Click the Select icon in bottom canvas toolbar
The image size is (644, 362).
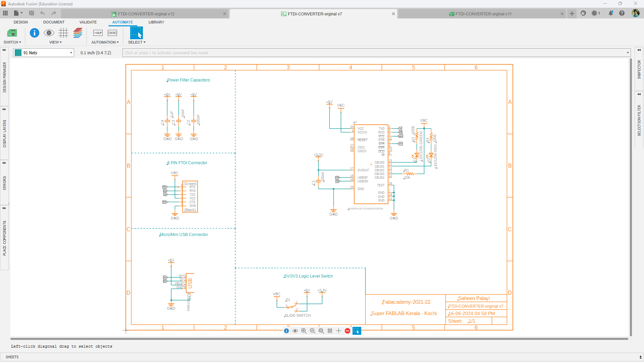tap(357, 331)
